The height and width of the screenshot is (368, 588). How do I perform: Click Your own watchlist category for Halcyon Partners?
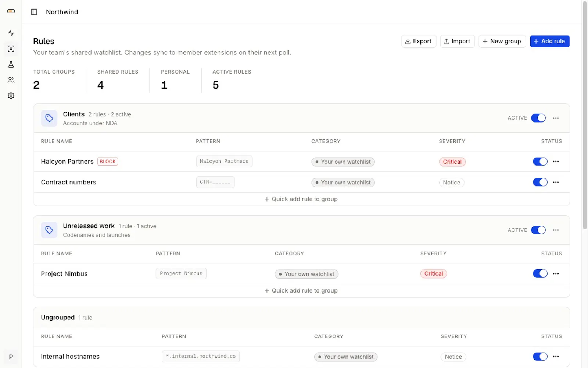tap(343, 162)
